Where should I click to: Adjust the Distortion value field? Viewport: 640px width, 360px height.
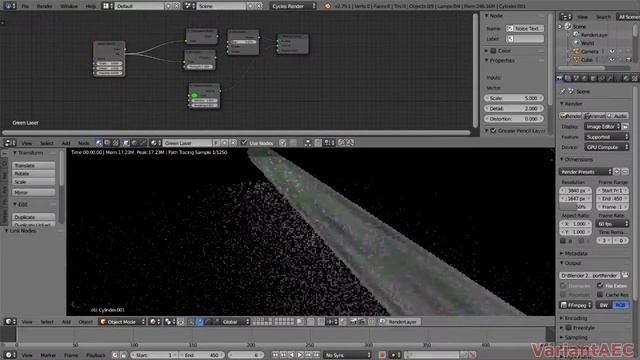514,119
